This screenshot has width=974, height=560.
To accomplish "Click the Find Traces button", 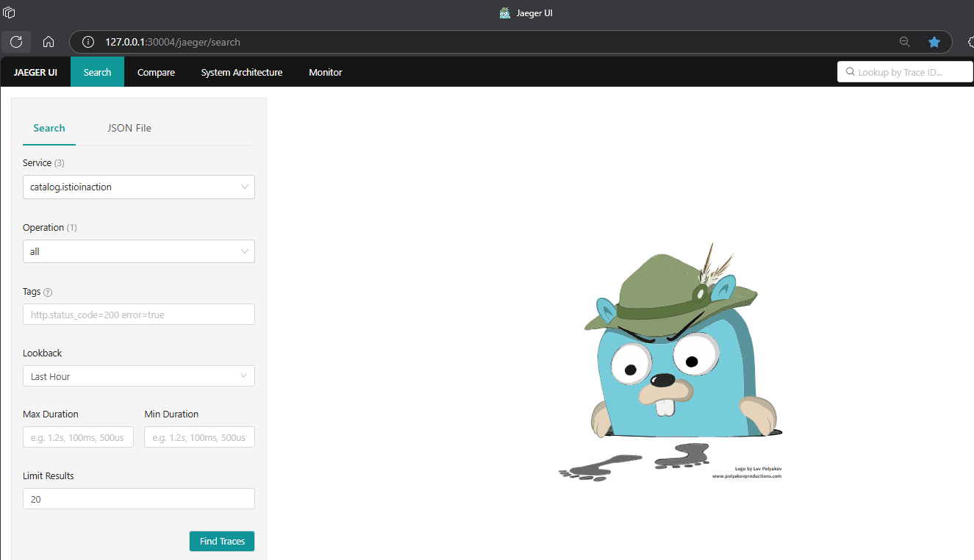I will click(222, 541).
